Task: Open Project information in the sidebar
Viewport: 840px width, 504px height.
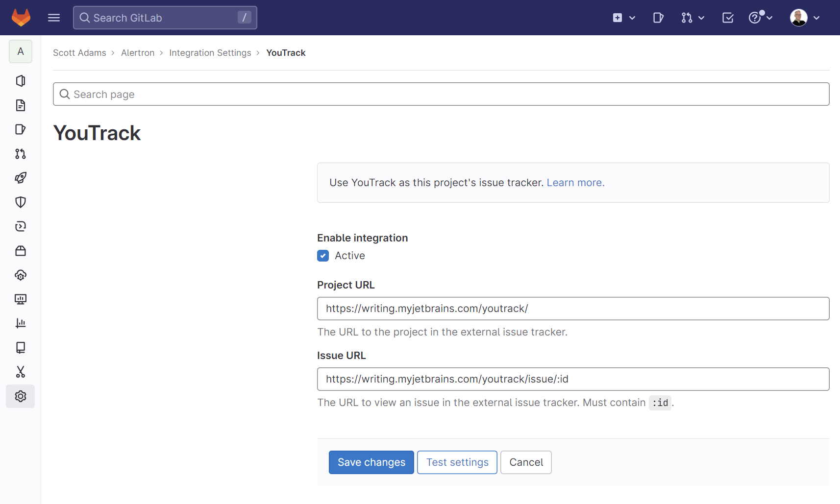Action: pos(21,81)
